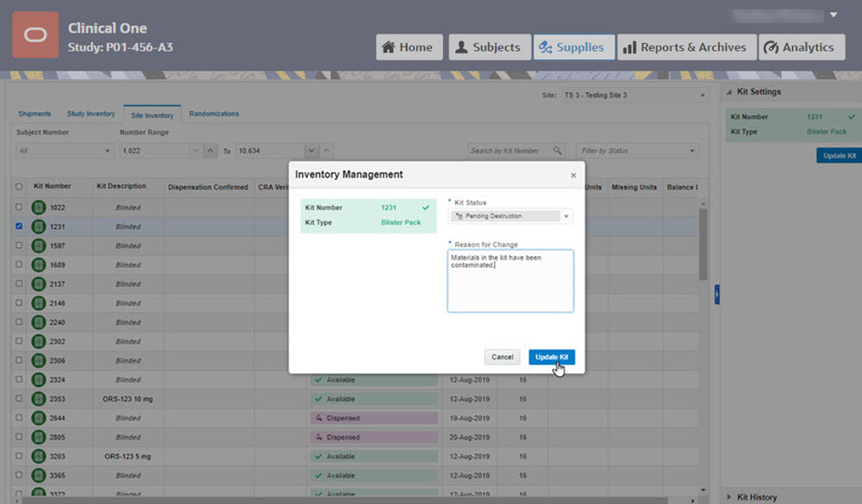Click the green kit icon for kit 2644
The image size is (862, 504).
39,418
